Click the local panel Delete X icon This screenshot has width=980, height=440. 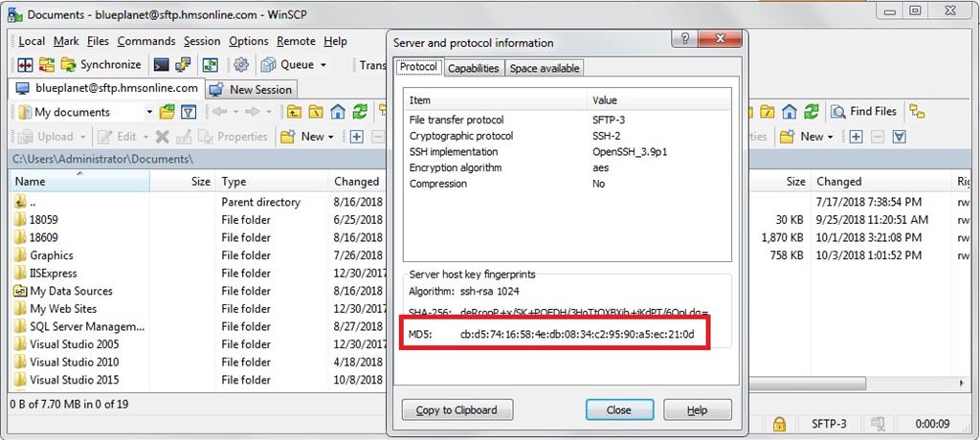(x=163, y=136)
